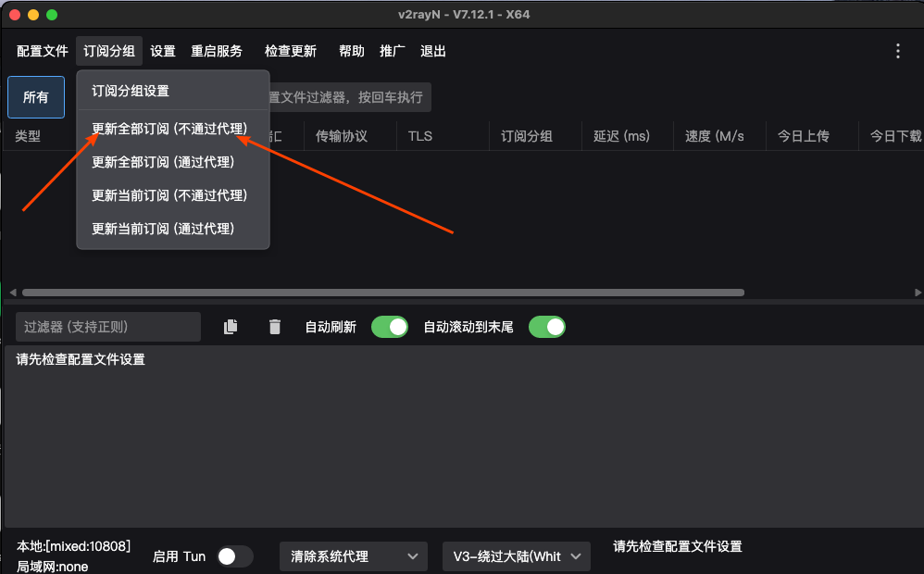The image size is (924, 574).
Task: Select 订阅分组设置 from the dropdown menu
Action: [x=172, y=91]
